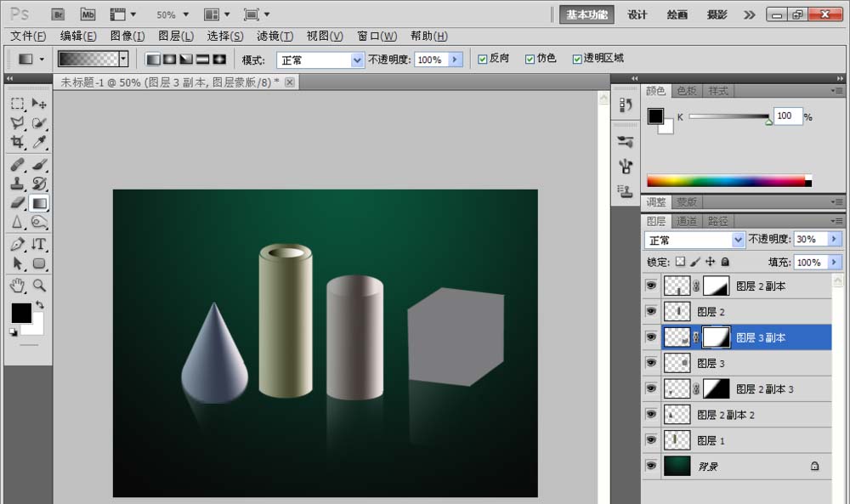Launch Mini Bridge from top bar

[x=88, y=14]
